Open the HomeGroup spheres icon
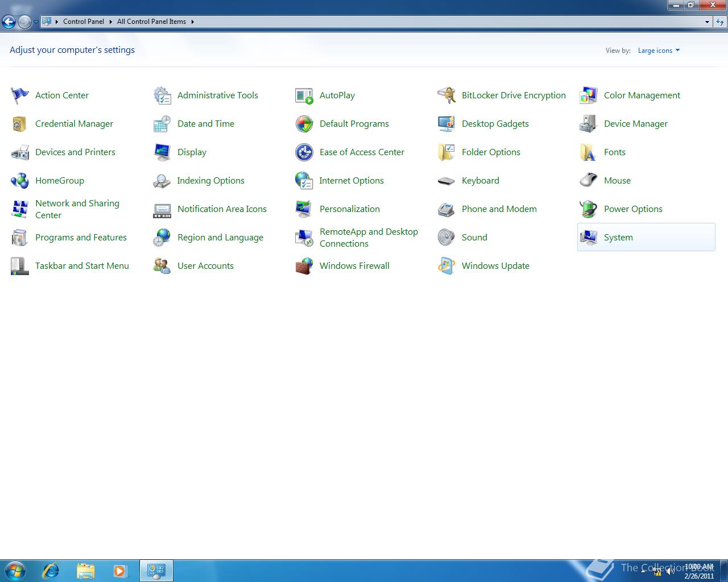Screen dimensions: 728x582 pos(20,181)
